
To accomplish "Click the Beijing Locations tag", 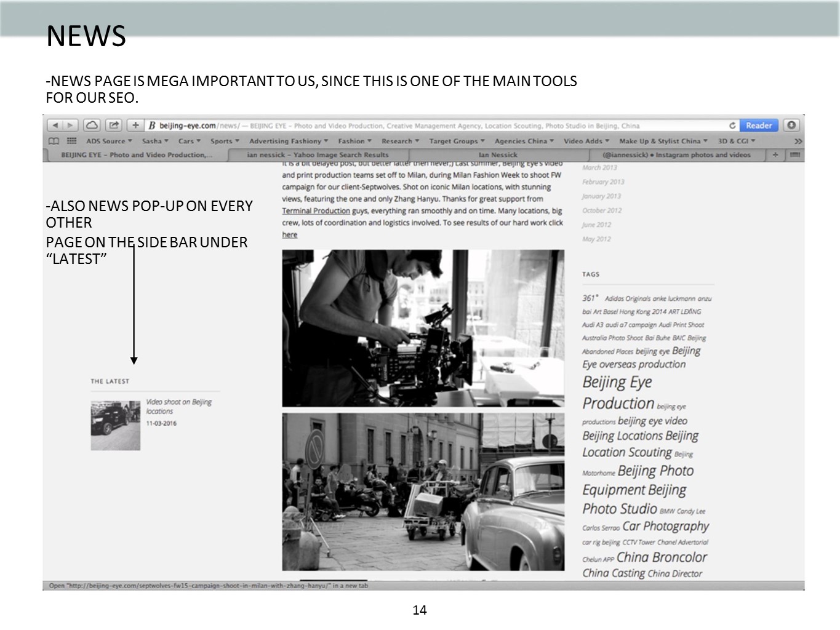I will (622, 436).
